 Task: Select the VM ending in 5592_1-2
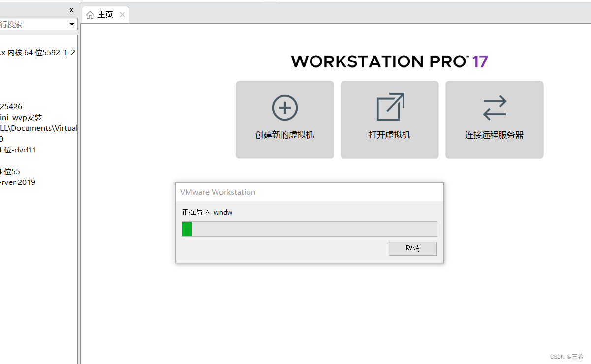[x=38, y=53]
